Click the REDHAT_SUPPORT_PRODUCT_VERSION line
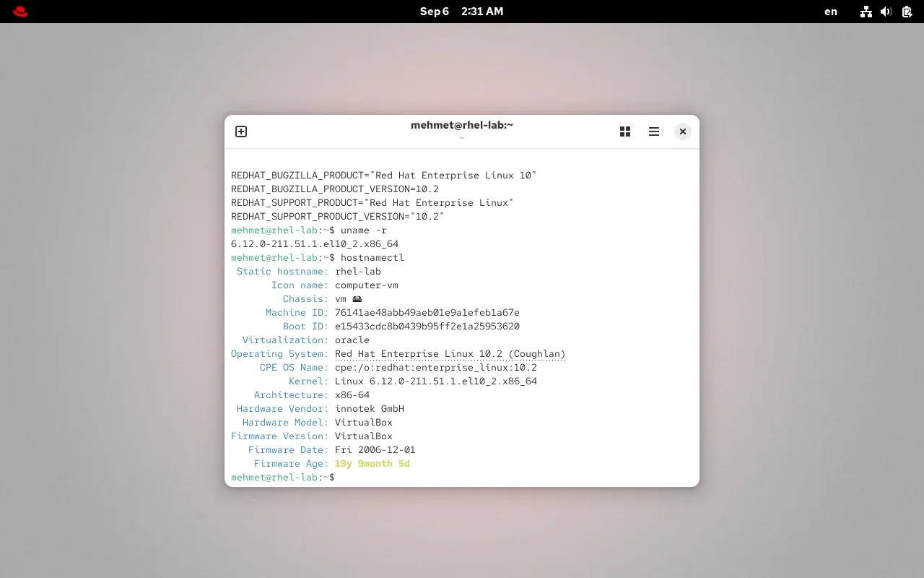 338,217
